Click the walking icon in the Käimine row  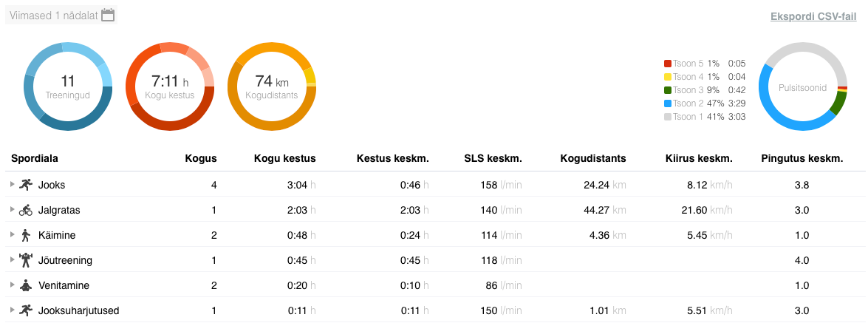coord(26,235)
